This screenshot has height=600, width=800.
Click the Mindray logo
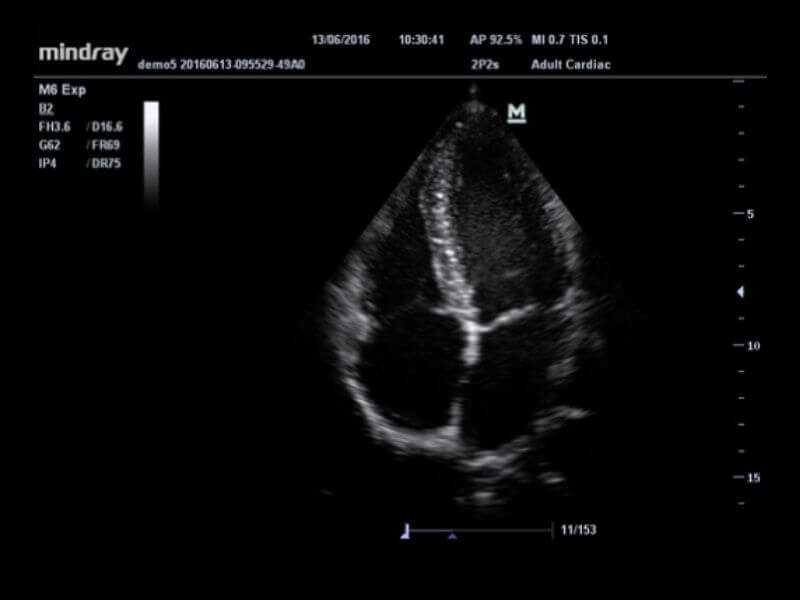[x=82, y=52]
